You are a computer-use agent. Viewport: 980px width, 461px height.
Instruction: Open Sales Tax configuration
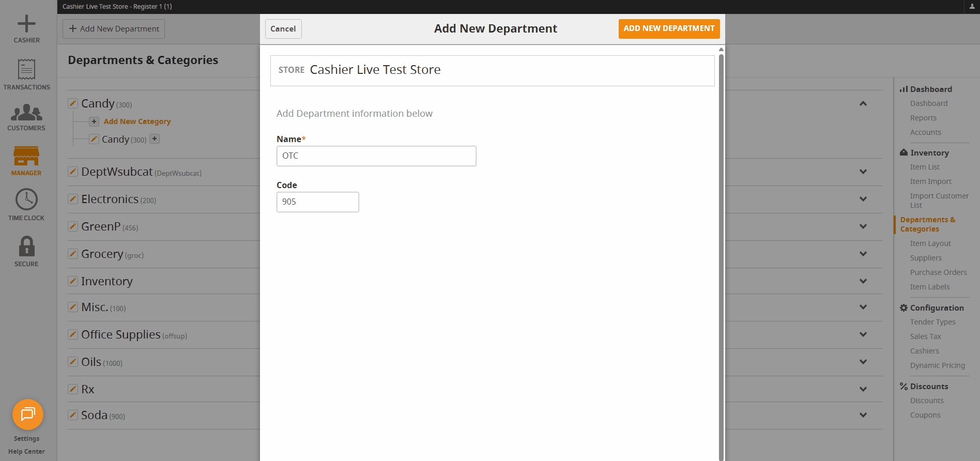pyautogui.click(x=925, y=336)
